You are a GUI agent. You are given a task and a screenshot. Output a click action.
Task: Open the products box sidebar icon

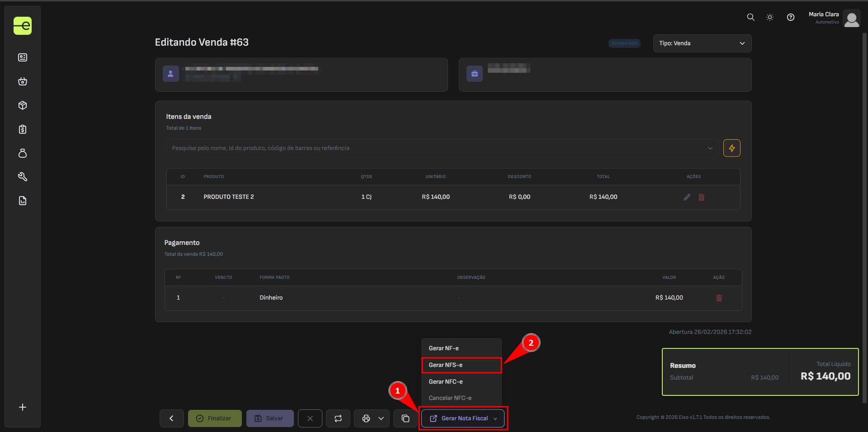[23, 105]
